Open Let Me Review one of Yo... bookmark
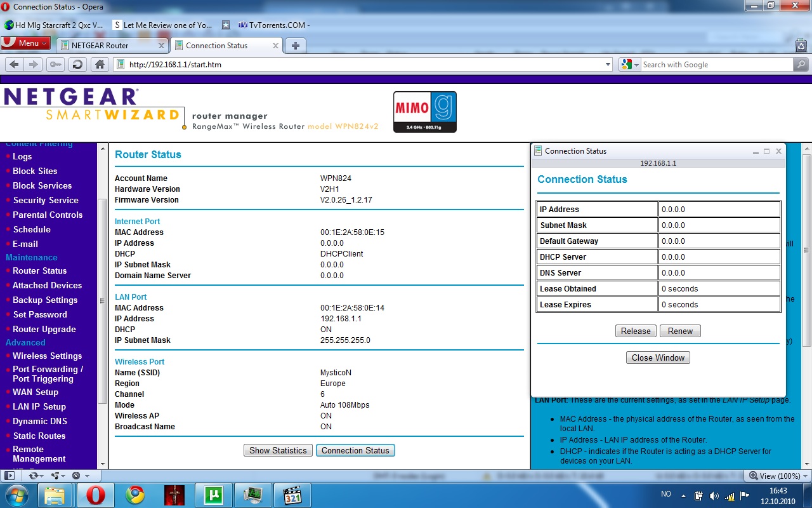The image size is (812, 508). 163,25
